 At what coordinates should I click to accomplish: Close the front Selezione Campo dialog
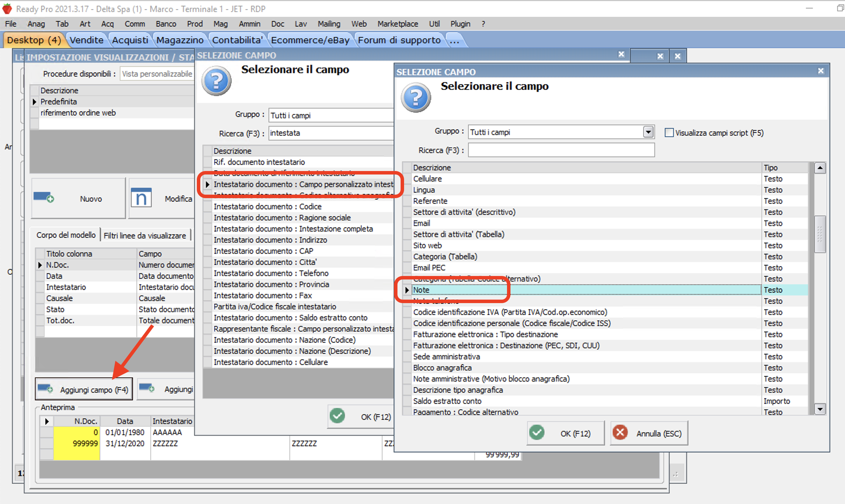tap(821, 71)
